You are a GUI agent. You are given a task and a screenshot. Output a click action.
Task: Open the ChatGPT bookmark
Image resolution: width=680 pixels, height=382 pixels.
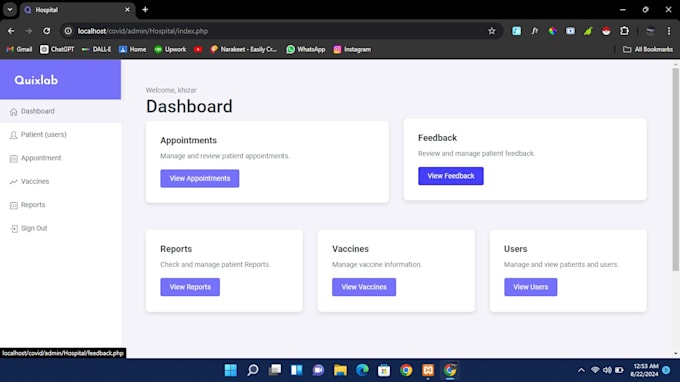point(57,49)
